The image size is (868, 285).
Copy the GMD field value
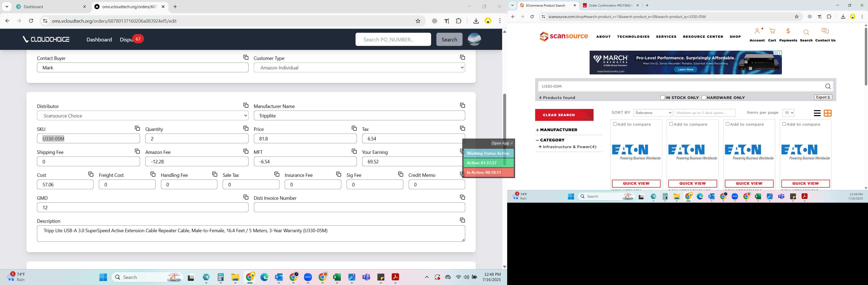[246, 197]
